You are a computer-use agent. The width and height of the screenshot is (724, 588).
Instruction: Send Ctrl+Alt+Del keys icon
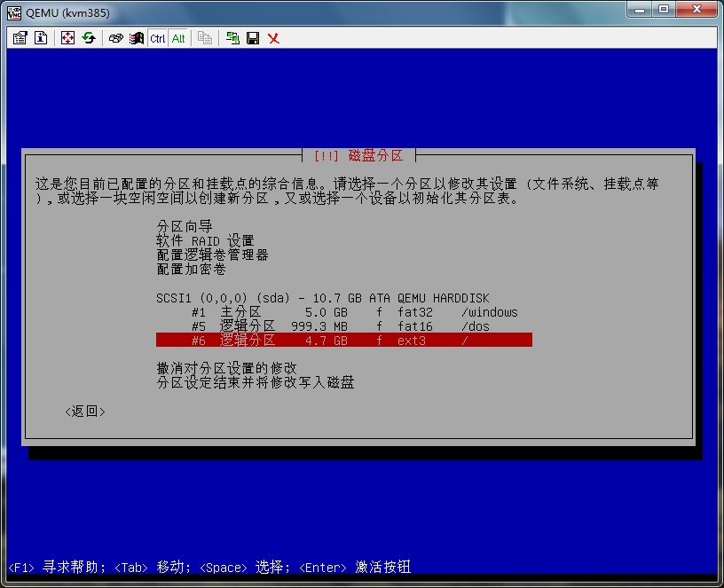pos(116,38)
